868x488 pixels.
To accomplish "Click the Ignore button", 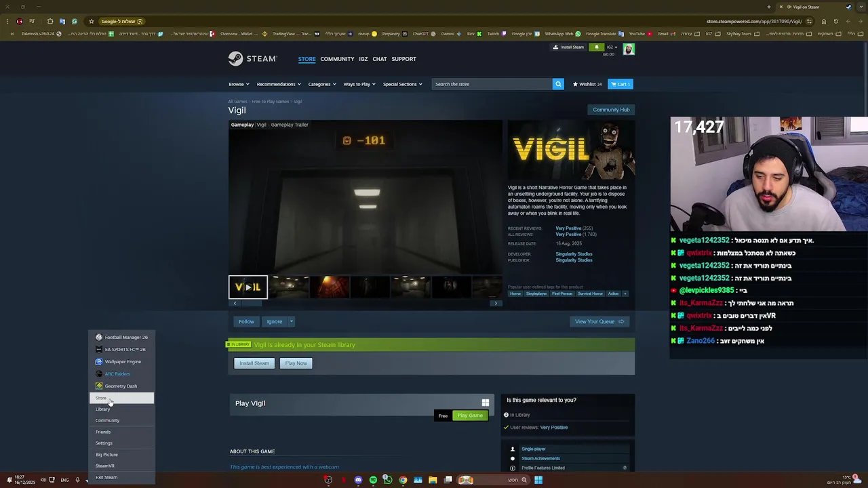I will pos(275,321).
